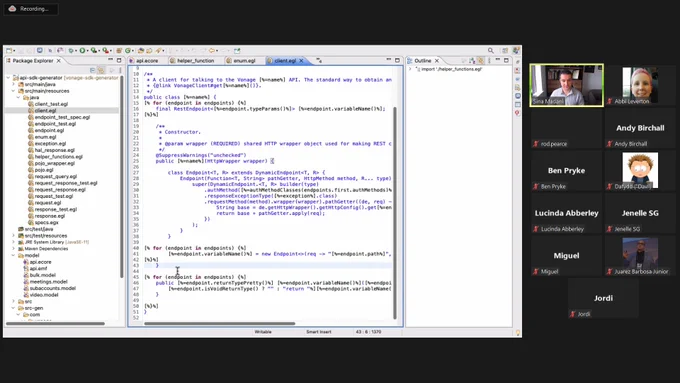Select pojo_wrapper.egl file
This screenshot has height=383, width=680.
[x=55, y=163]
